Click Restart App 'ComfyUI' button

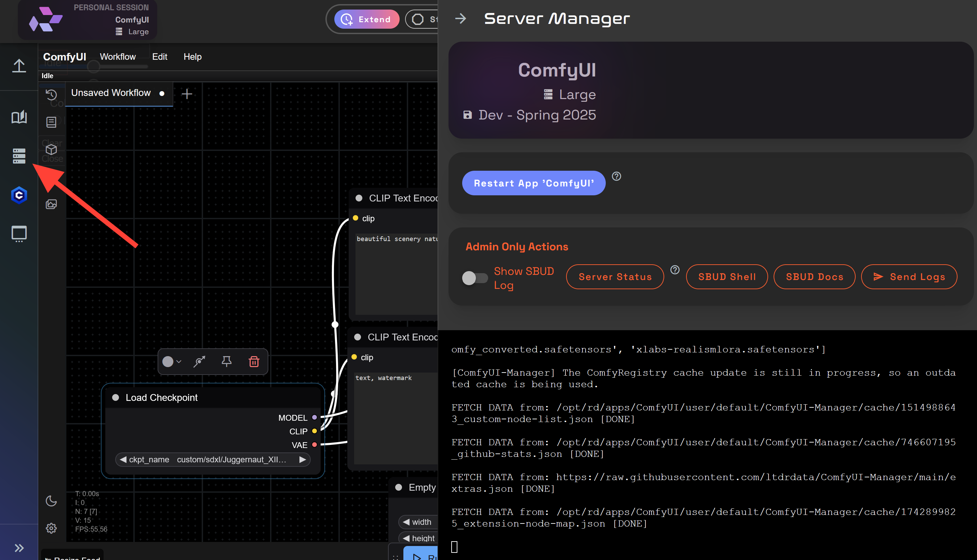[x=534, y=183]
